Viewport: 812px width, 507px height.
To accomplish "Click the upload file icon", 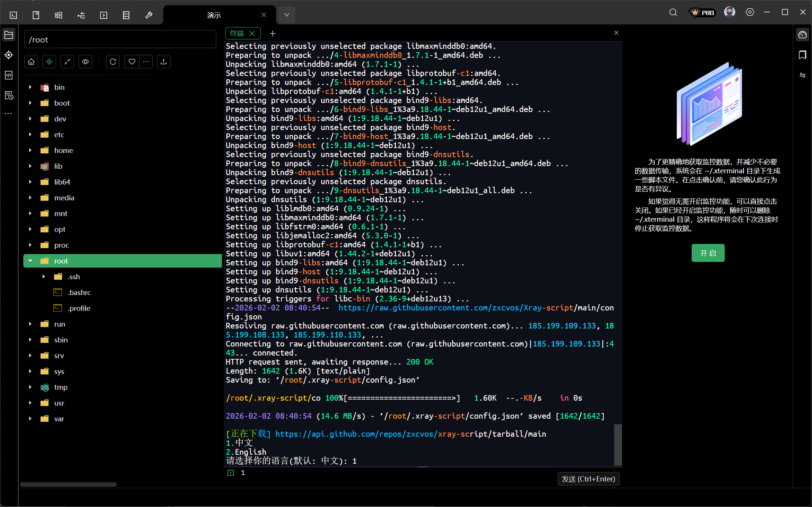I will coord(164,62).
